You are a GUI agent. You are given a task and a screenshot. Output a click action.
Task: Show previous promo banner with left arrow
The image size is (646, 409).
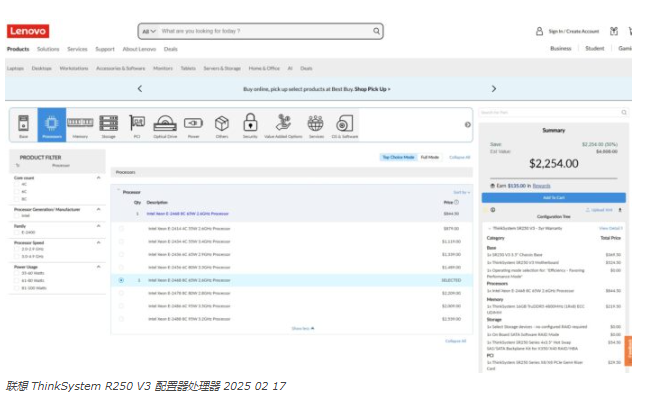(x=140, y=89)
